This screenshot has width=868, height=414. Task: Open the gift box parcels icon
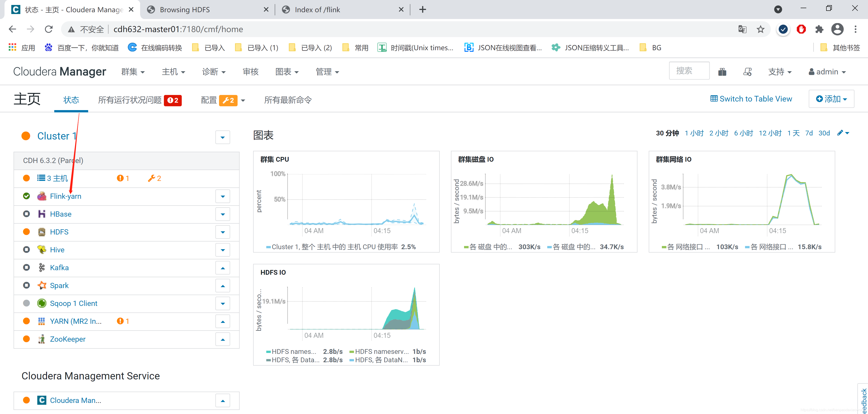(x=722, y=72)
